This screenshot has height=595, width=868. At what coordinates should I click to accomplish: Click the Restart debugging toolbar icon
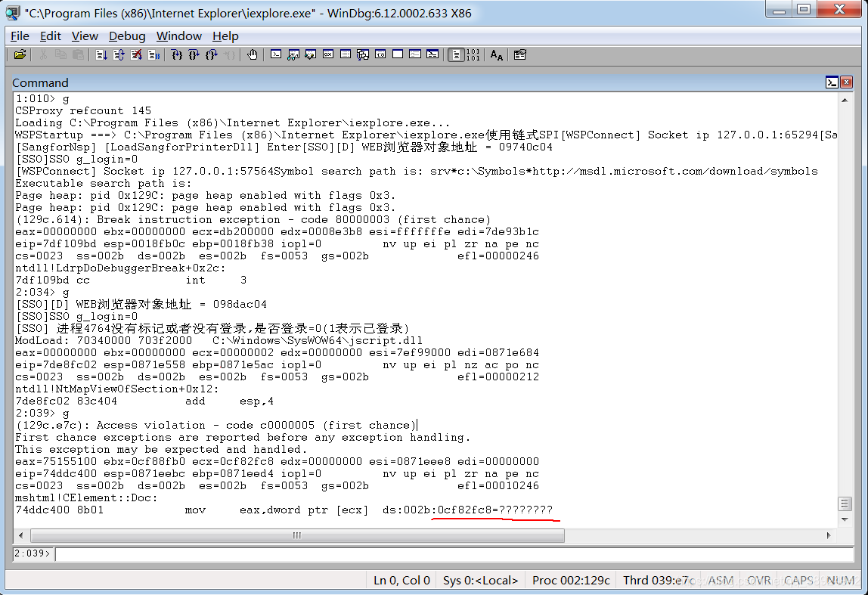pyautogui.click(x=119, y=54)
